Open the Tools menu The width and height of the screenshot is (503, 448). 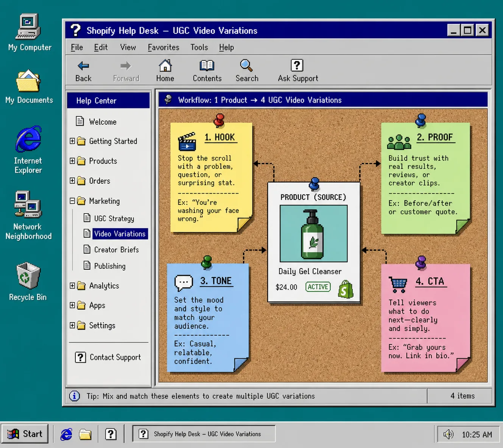tap(199, 47)
